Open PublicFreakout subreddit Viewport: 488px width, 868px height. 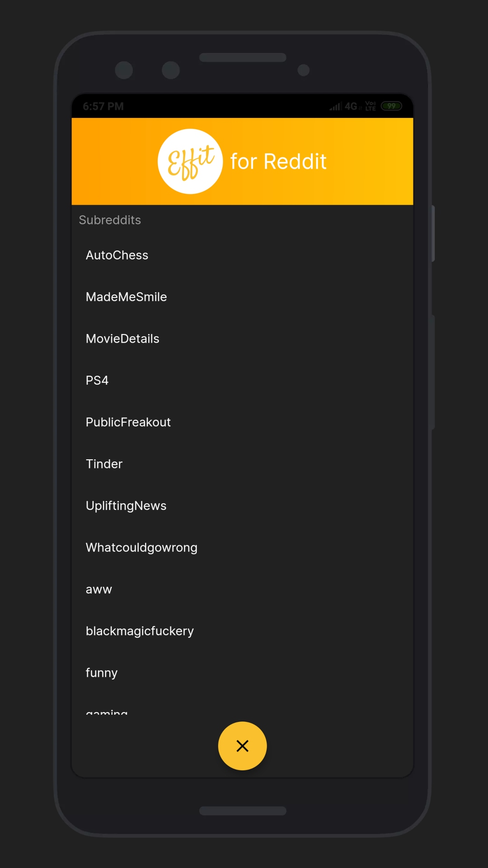tap(242, 422)
